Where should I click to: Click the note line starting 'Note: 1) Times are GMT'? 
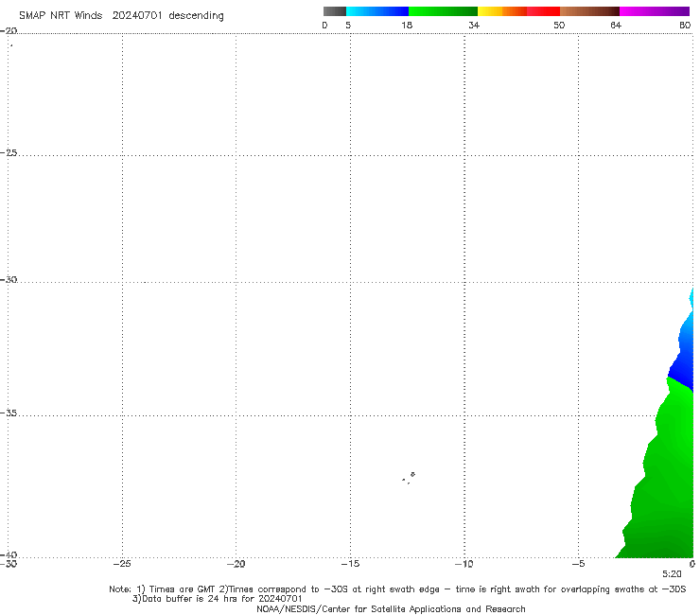click(x=397, y=589)
